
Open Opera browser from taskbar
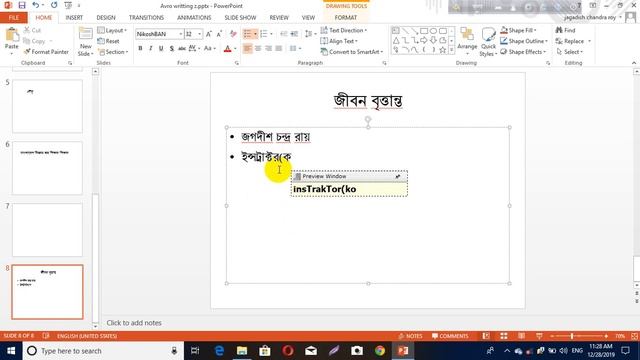pyautogui.click(x=288, y=351)
